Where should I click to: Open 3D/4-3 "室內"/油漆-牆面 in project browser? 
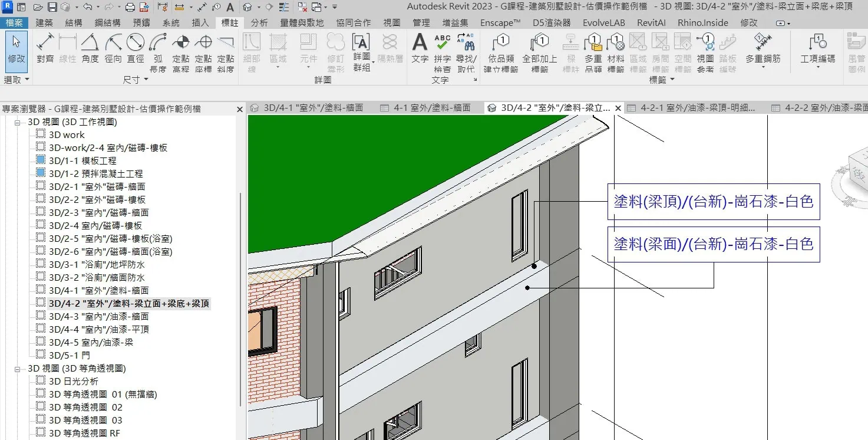coord(98,316)
